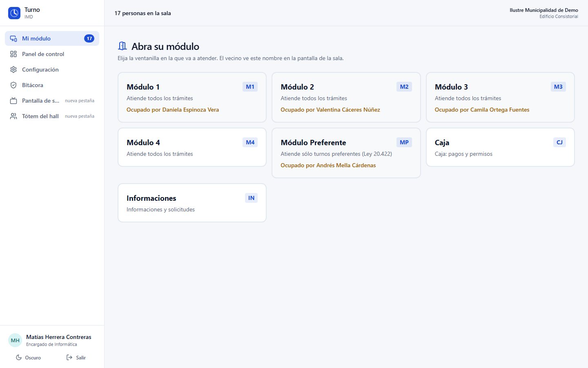Click the Módulo Preferente card

pyautogui.click(x=346, y=153)
